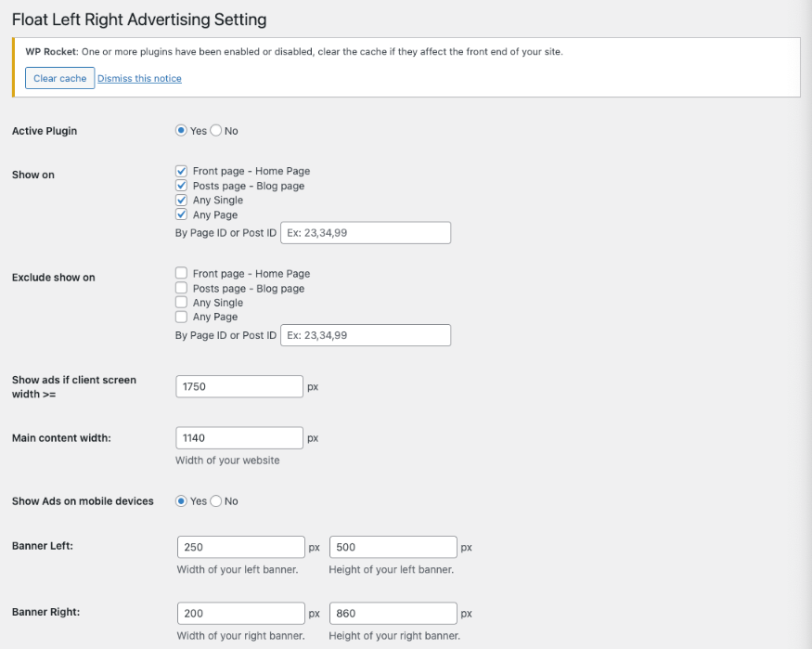The height and width of the screenshot is (649, 812).
Task: Click the Main content width field
Action: (238, 438)
